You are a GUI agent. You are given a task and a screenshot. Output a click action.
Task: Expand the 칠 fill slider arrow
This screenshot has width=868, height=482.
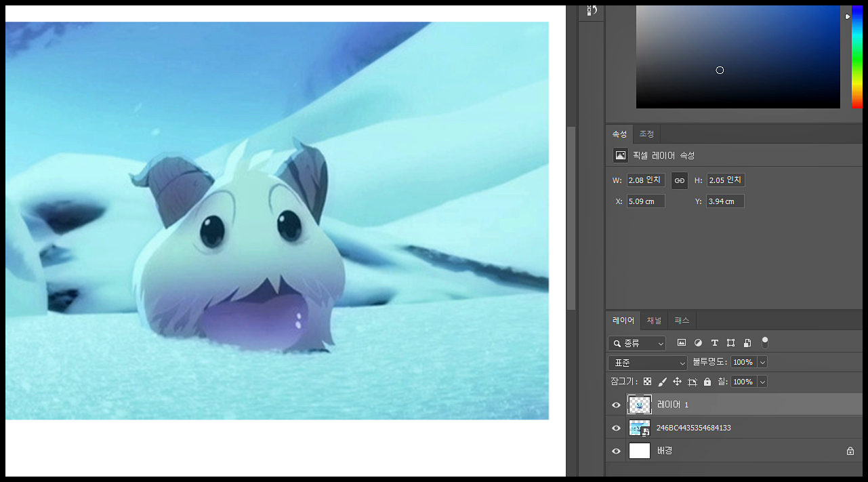click(762, 382)
